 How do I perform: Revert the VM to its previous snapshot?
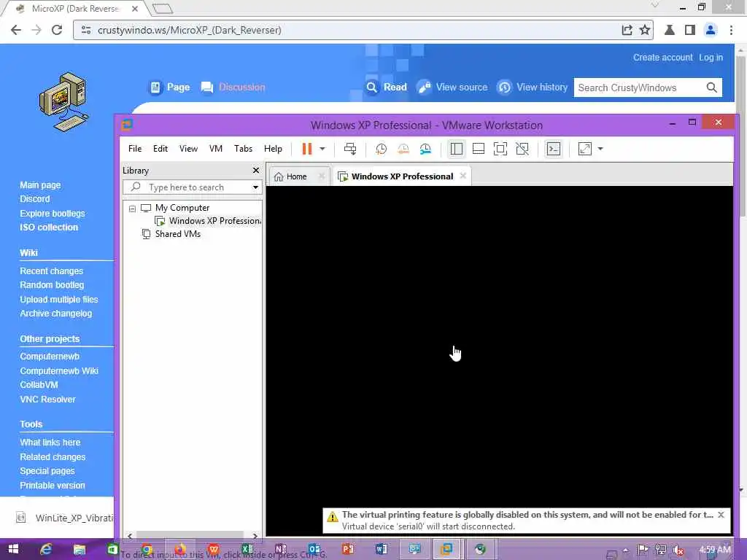(x=403, y=149)
